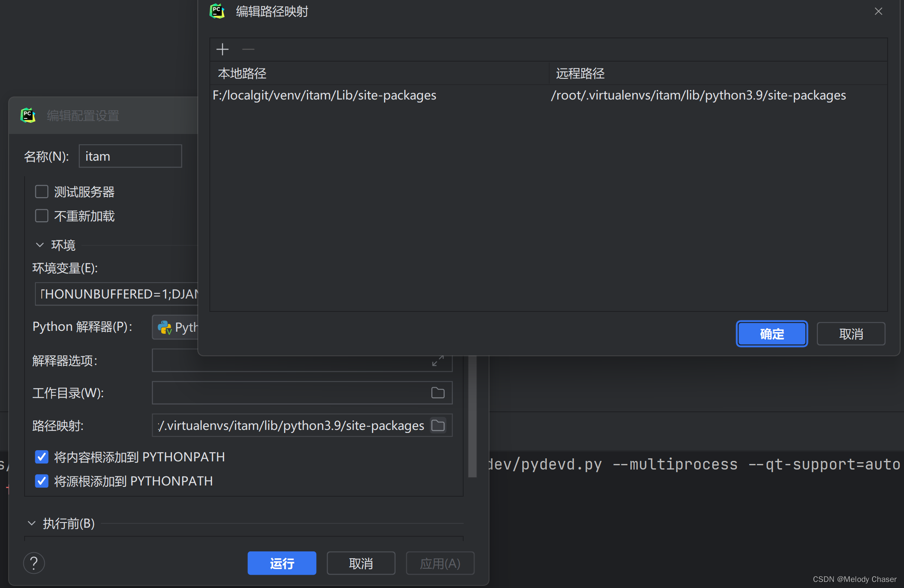904x588 pixels.
Task: Enable the 测试服务器 checkbox
Action: (42, 192)
